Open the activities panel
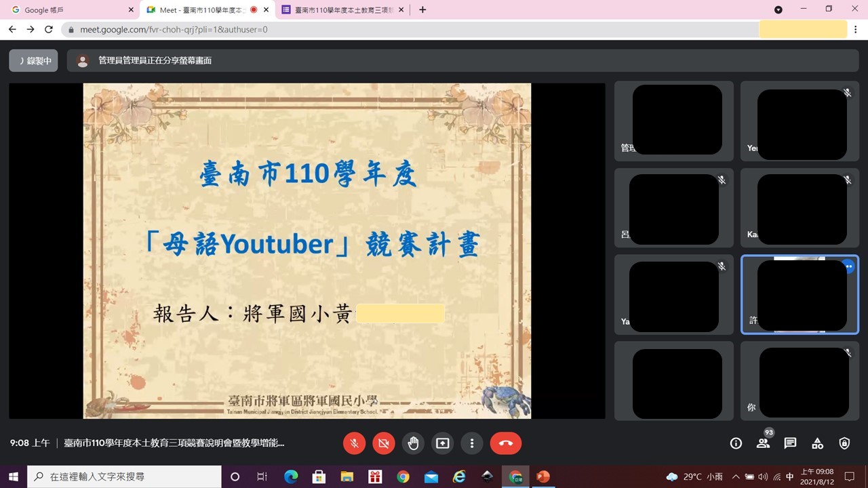Image resolution: width=868 pixels, height=488 pixels. tap(817, 443)
